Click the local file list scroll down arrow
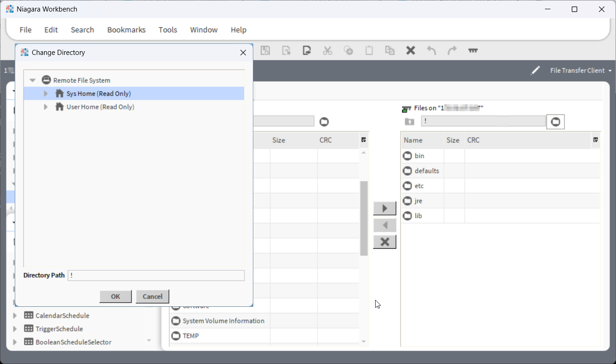 (364, 341)
